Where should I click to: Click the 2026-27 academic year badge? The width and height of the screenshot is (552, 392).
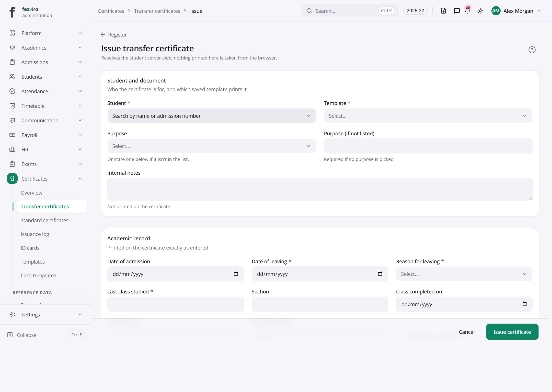pyautogui.click(x=415, y=11)
